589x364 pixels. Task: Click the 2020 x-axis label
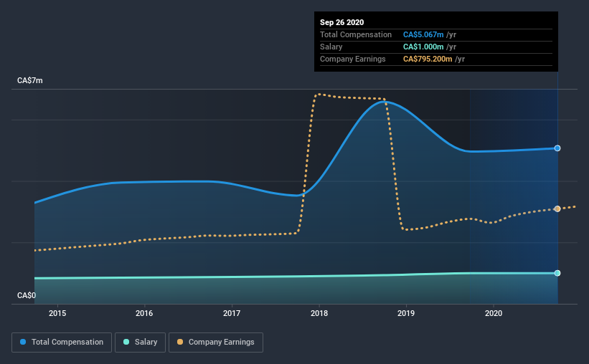tap(494, 313)
